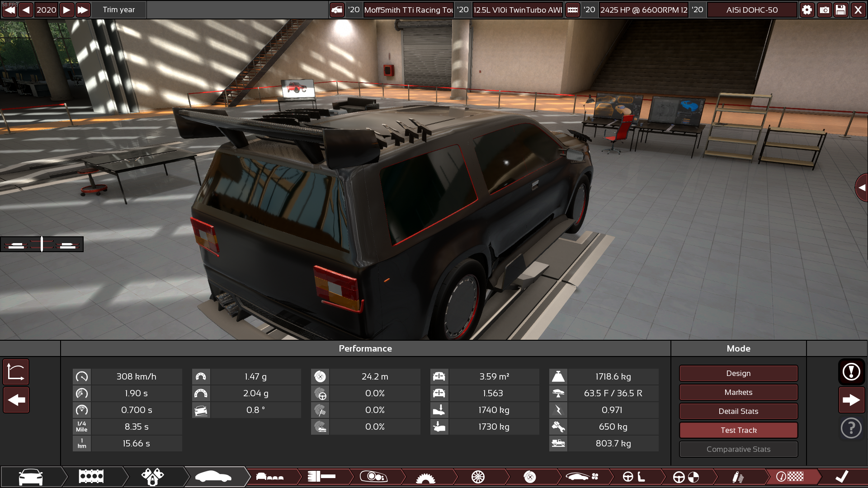This screenshot has width=868, height=488.
Task: Click the braking distance disc icon
Action: [x=320, y=376]
